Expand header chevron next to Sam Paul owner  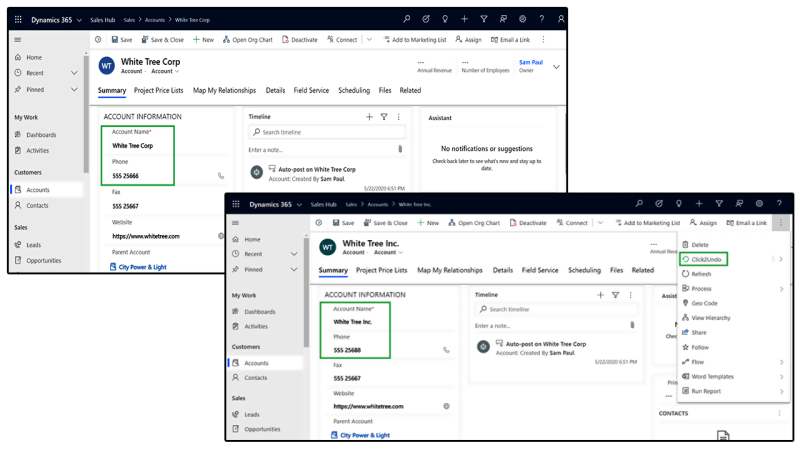(x=556, y=67)
